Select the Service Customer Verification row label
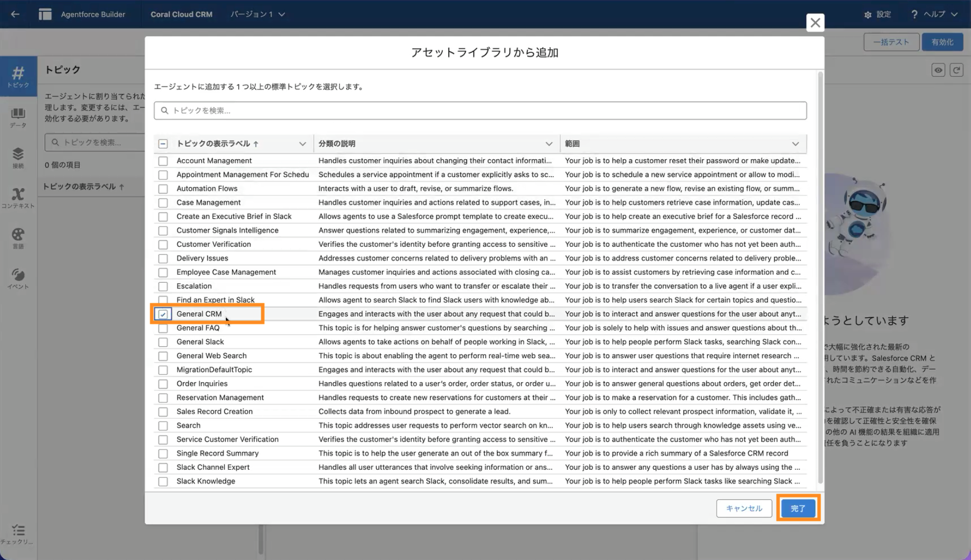The width and height of the screenshot is (971, 560). [227, 439]
